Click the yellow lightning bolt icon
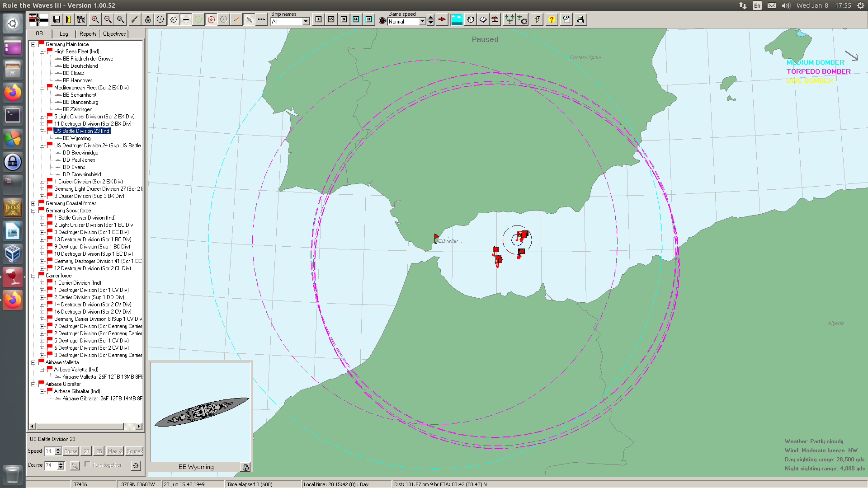Viewport: 868px width, 488px height. [x=537, y=19]
